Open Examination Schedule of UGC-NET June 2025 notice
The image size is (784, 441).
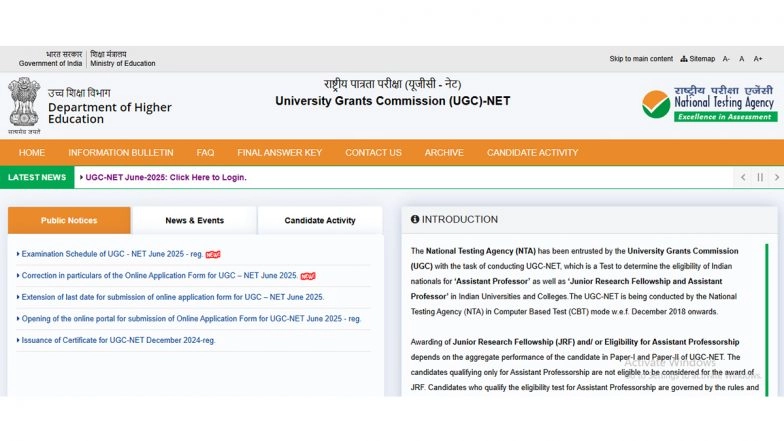(112, 254)
